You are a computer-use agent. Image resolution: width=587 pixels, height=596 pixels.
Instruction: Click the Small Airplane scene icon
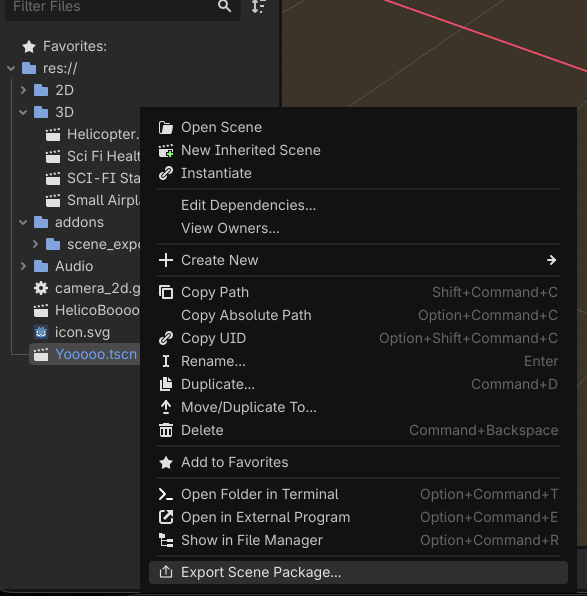(53, 201)
